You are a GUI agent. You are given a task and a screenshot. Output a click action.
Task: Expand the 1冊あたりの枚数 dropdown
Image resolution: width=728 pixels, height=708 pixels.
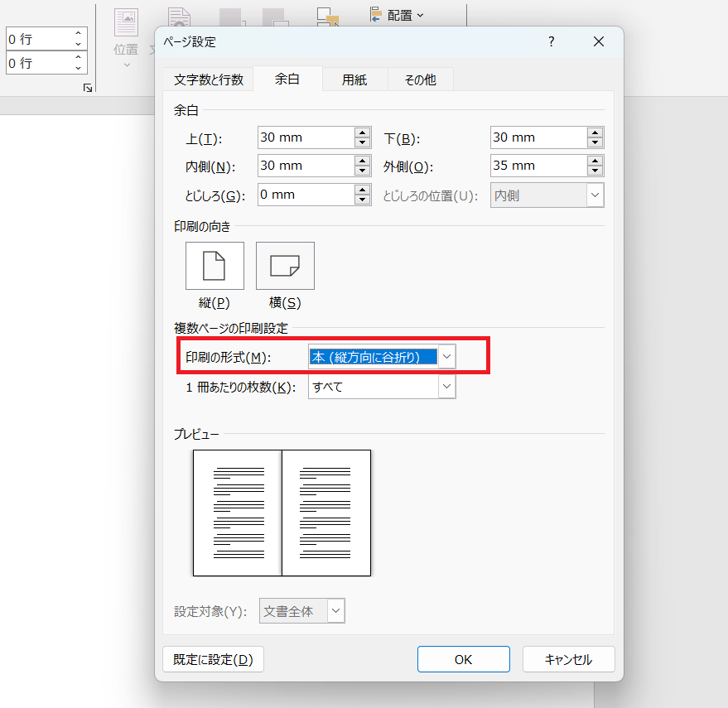(446, 386)
